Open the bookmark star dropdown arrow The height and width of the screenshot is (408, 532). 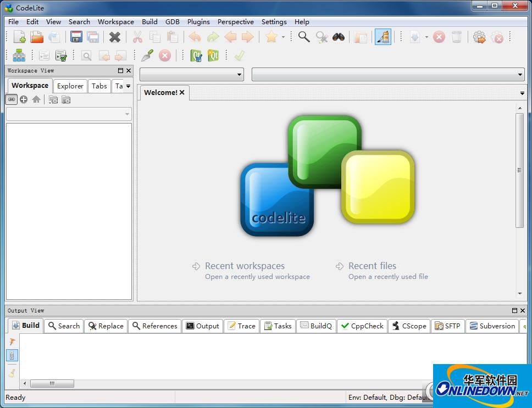tap(283, 37)
